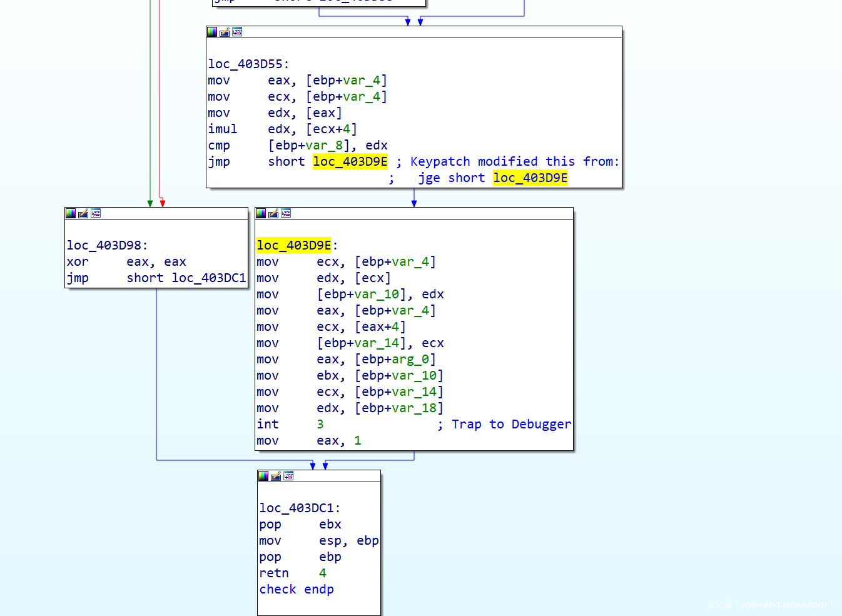
Task: Click the node color icon on the loc_403D55 block
Action: [x=212, y=32]
